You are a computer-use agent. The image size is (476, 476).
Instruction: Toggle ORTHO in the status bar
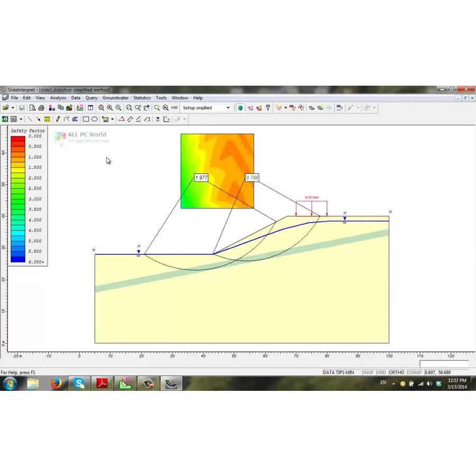coord(397,372)
